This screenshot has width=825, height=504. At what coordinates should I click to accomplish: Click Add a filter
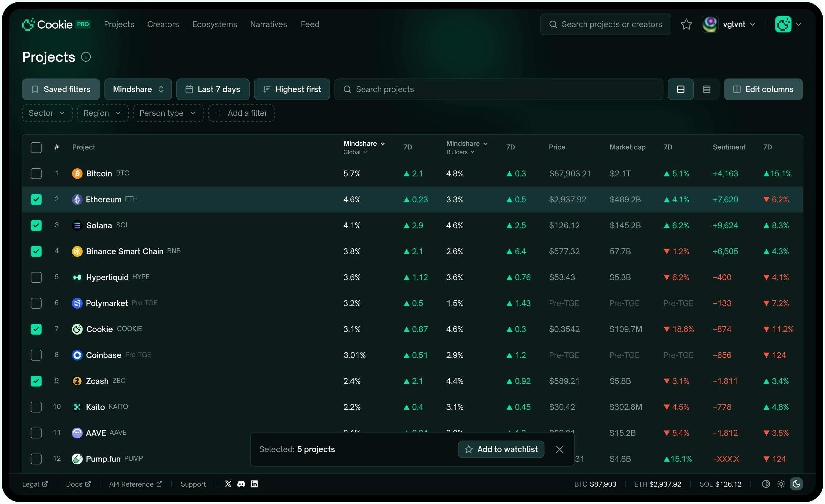click(x=241, y=113)
